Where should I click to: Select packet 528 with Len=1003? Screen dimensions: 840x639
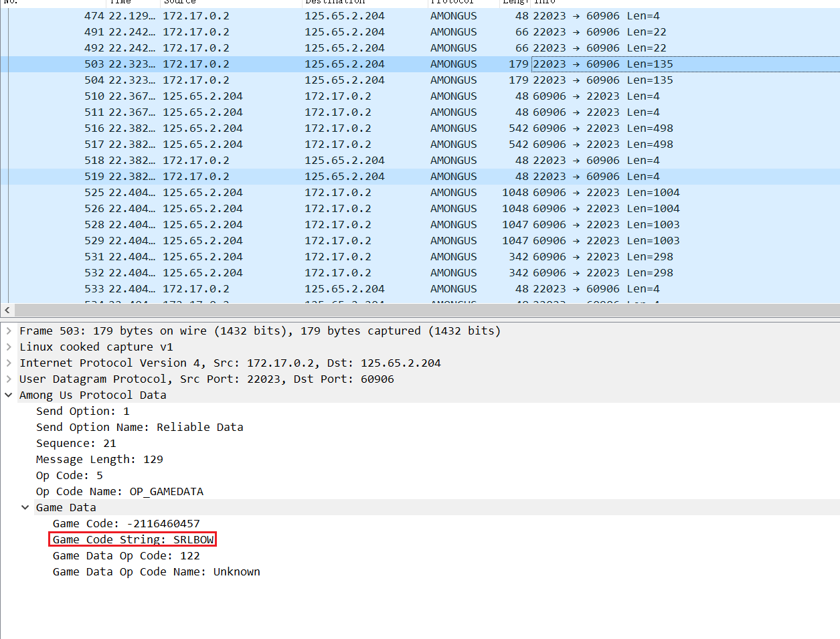pos(420,225)
